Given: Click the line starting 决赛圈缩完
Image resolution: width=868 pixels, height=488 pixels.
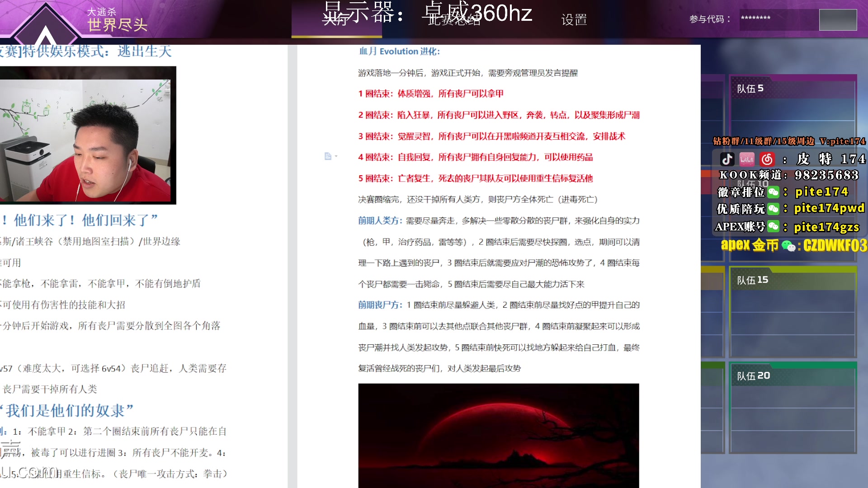Looking at the screenshot, I should pyautogui.click(x=478, y=199).
